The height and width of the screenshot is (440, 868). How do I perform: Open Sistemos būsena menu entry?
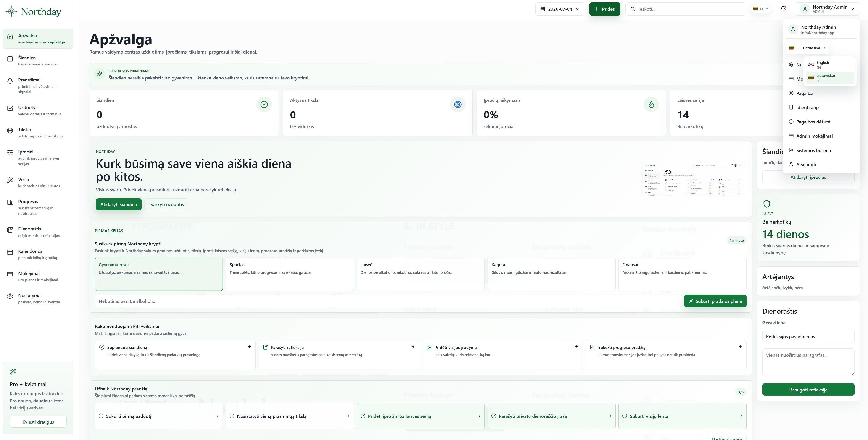pyautogui.click(x=821, y=150)
